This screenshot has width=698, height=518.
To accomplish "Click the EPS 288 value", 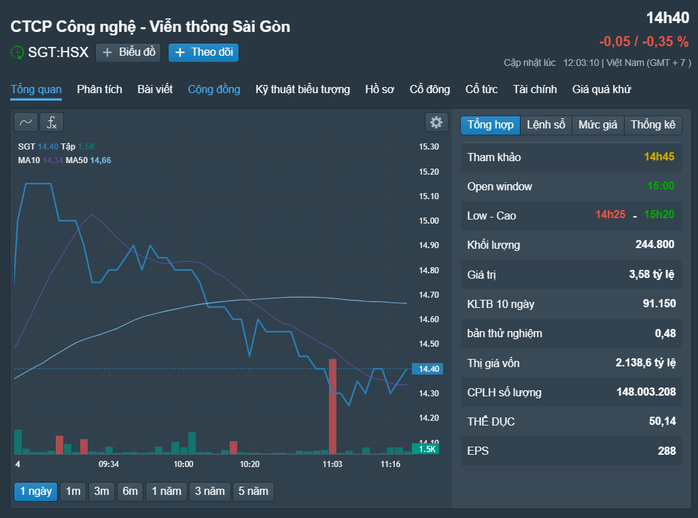I will click(667, 451).
